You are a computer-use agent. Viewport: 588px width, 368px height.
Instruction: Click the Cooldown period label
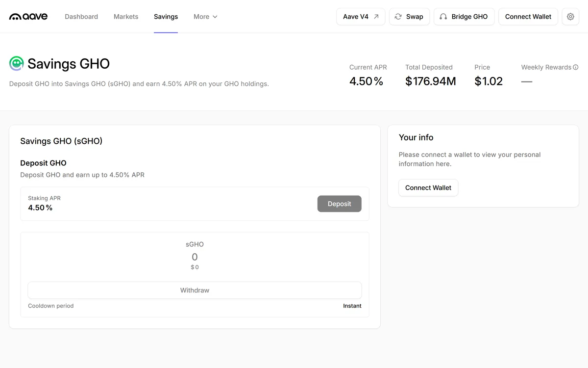pyautogui.click(x=51, y=306)
